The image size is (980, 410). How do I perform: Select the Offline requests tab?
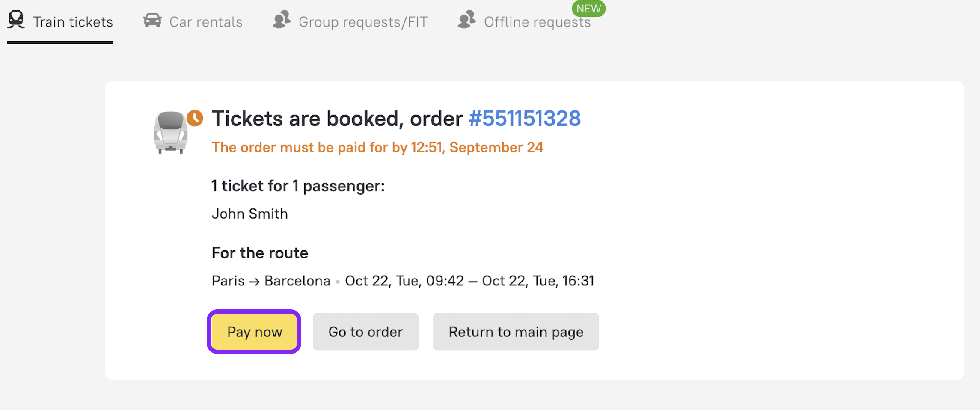pyautogui.click(x=537, y=22)
